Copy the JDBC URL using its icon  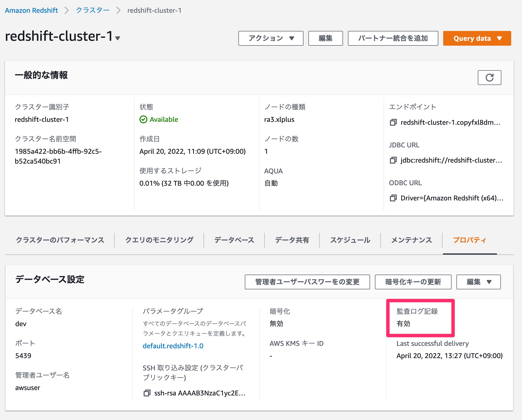(393, 160)
